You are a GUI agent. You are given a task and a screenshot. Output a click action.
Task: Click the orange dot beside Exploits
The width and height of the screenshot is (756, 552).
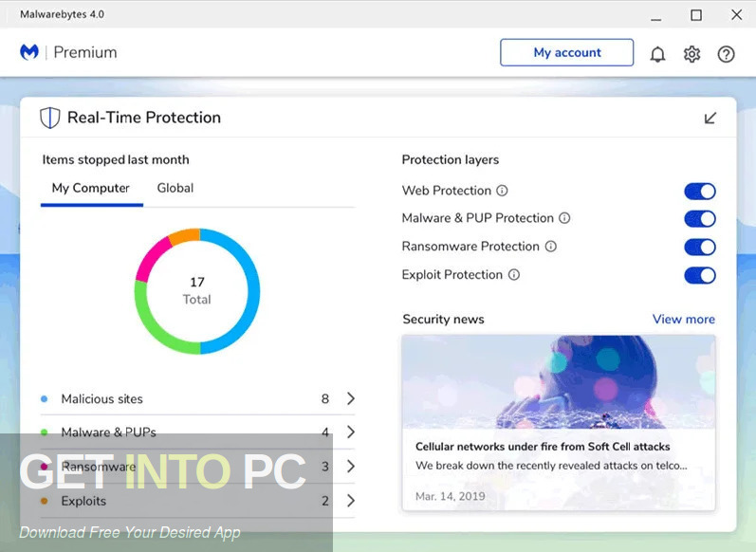[x=45, y=501]
